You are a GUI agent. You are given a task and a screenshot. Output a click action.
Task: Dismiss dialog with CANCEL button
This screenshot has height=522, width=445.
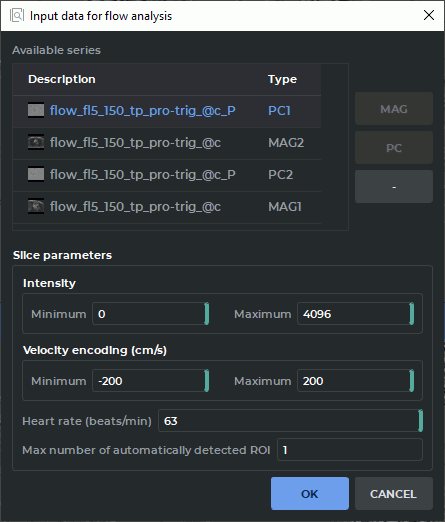click(394, 493)
